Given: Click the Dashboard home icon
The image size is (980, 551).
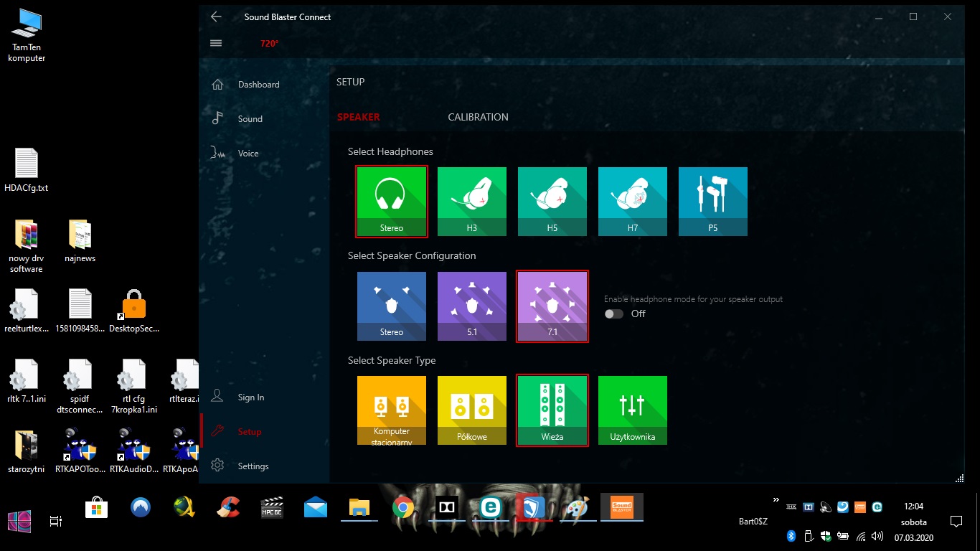Looking at the screenshot, I should pyautogui.click(x=217, y=85).
